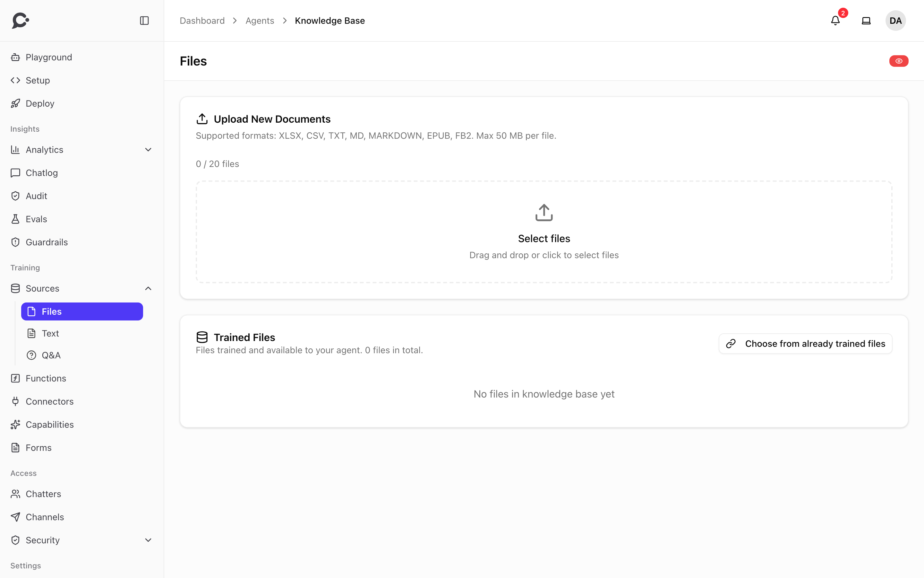Select Files under Sources
The image size is (924, 578).
(x=82, y=311)
